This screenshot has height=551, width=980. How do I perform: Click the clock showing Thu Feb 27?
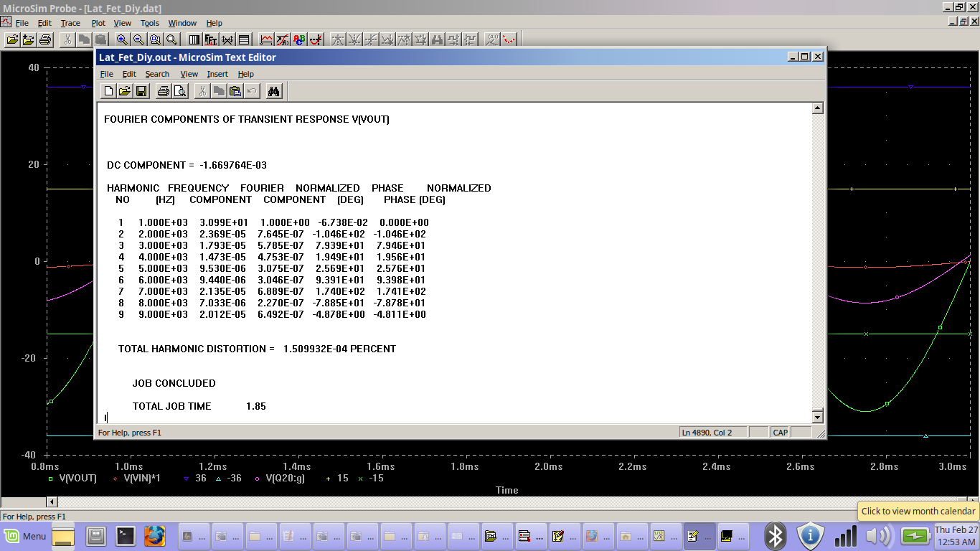click(956, 536)
